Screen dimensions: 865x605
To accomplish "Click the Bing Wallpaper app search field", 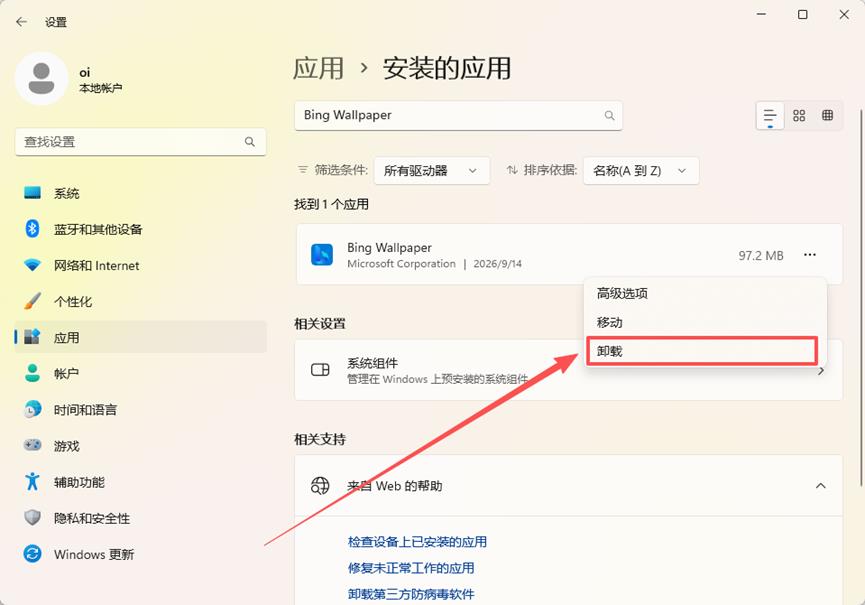I will pos(458,115).
